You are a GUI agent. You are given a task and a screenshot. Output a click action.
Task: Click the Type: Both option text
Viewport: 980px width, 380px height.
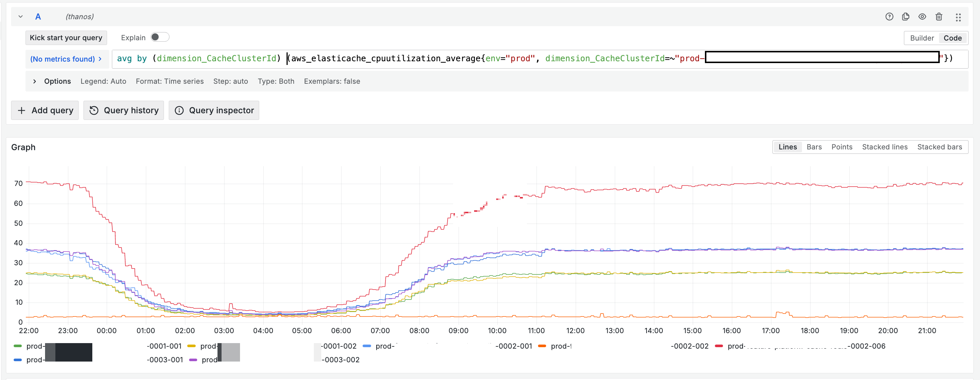(276, 81)
